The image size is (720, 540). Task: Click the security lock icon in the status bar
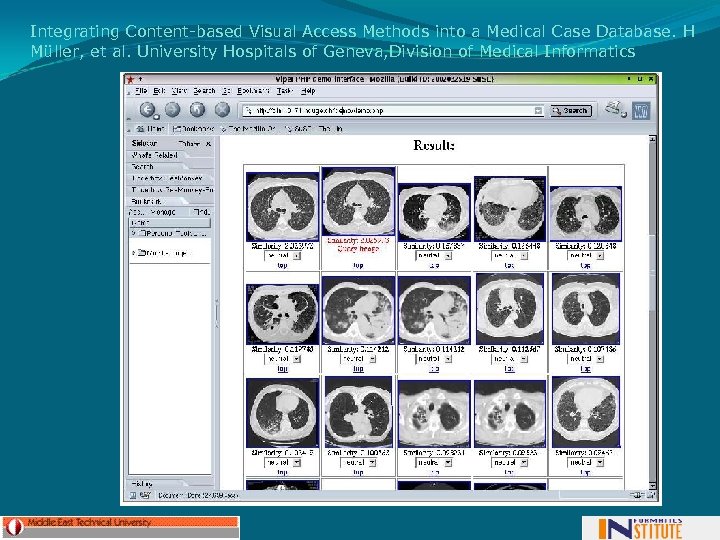[650, 495]
